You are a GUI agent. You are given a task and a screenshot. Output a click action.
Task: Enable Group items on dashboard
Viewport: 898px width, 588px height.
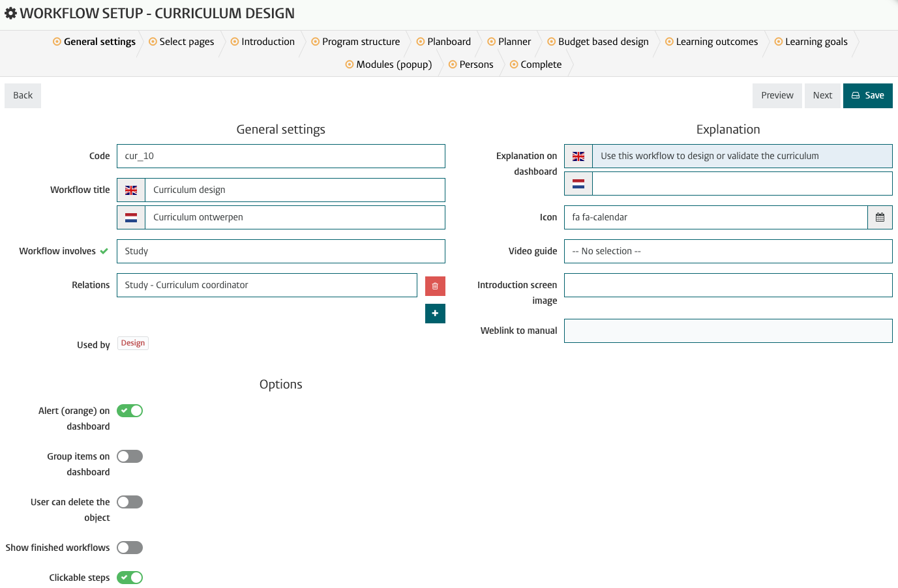[129, 456]
